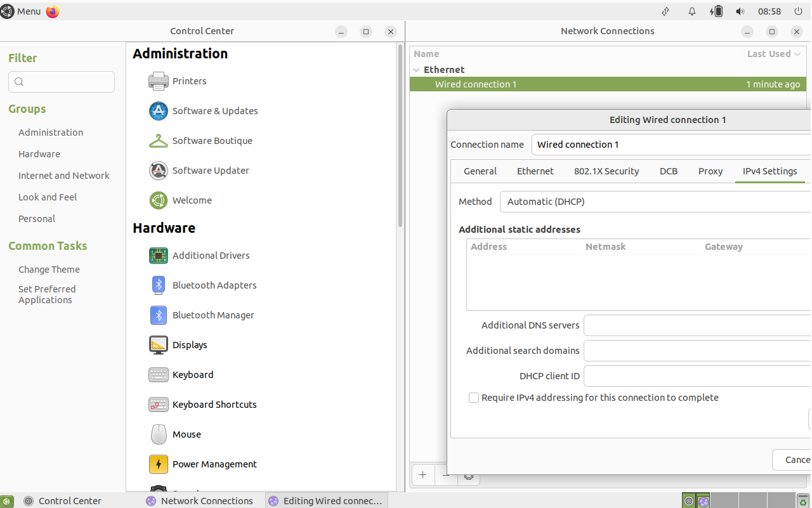Select the Internet and Network group

(x=63, y=176)
